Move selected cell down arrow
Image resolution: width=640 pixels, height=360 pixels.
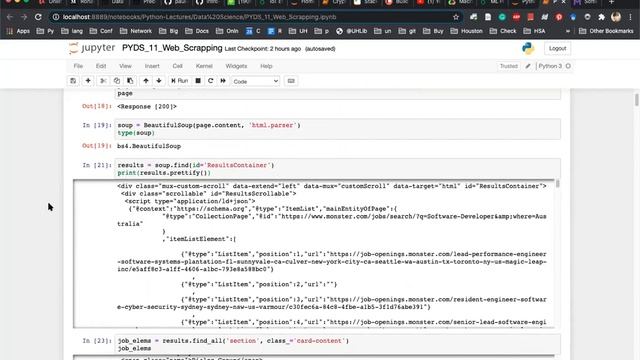159,81
